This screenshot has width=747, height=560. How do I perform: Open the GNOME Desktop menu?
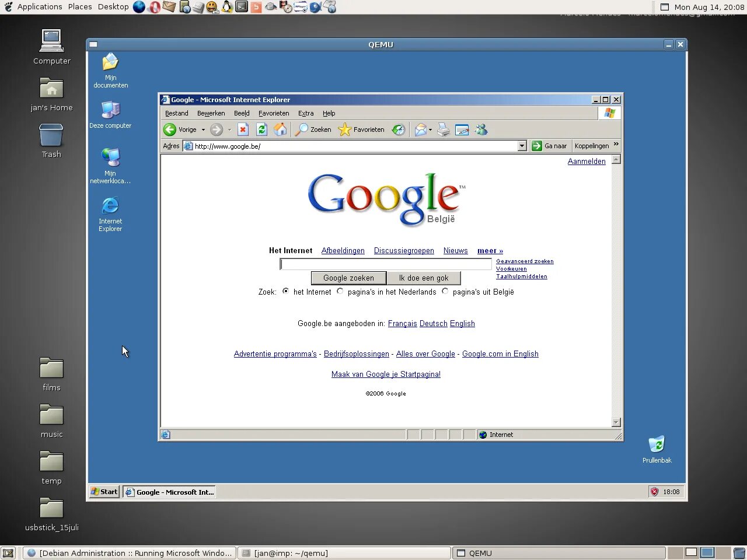click(113, 7)
